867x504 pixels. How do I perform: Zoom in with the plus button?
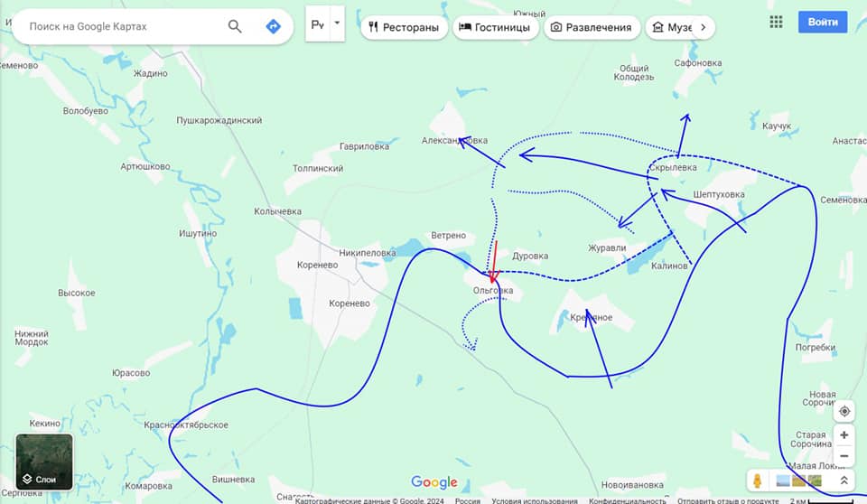844,434
